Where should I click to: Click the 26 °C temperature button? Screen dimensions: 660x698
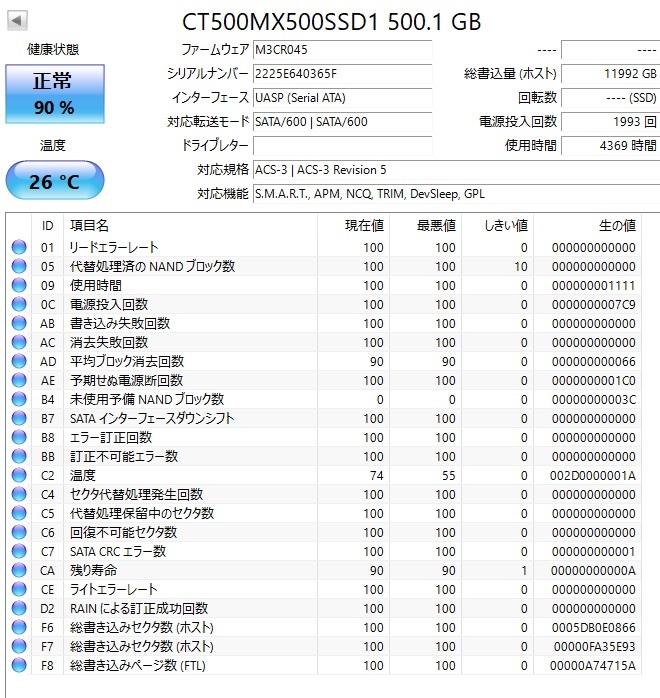(x=55, y=180)
